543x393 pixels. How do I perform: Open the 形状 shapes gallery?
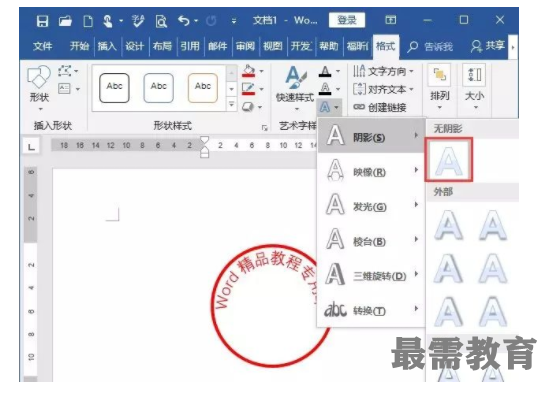pyautogui.click(x=39, y=88)
